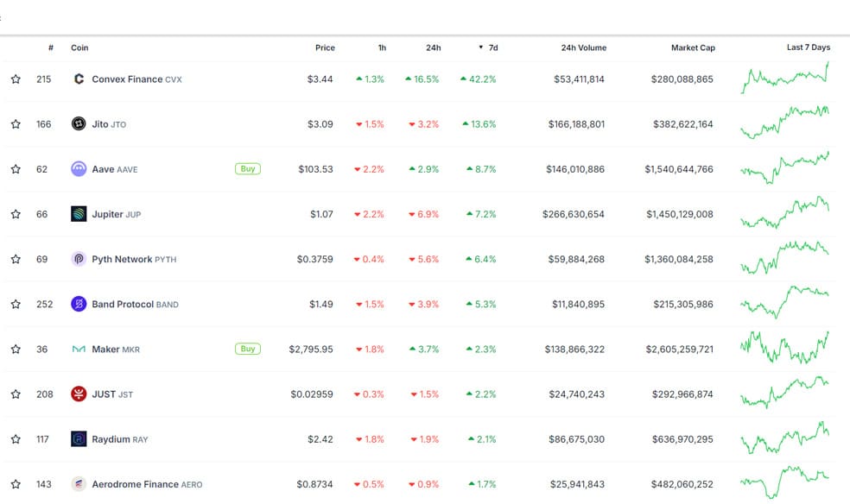Star the JUST coin row
This screenshot has height=504, width=850.
(x=16, y=394)
